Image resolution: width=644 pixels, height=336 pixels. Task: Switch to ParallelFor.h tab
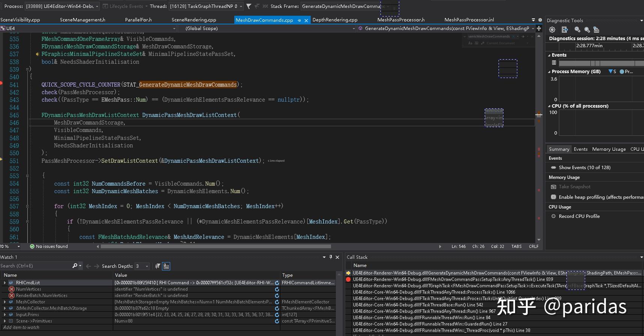[x=138, y=20]
